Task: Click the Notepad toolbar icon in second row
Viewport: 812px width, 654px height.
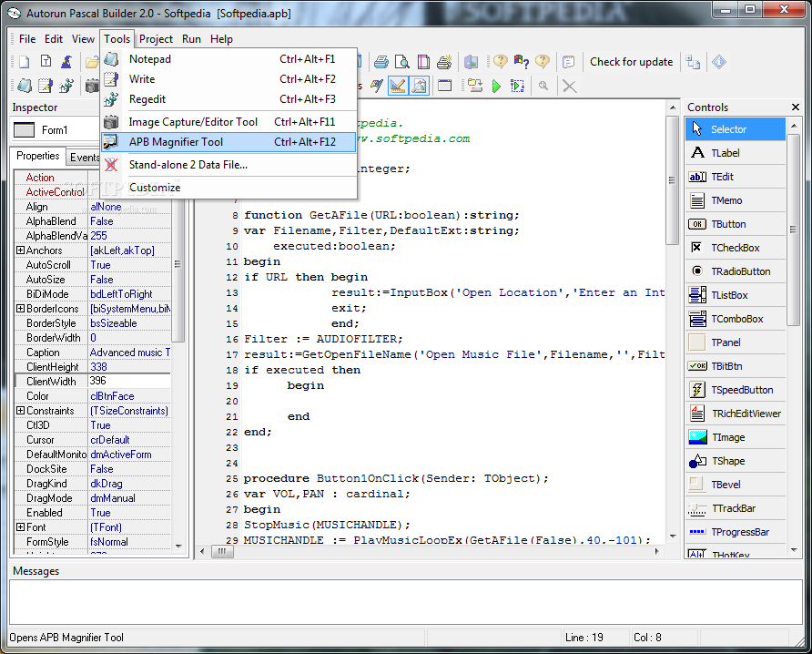Action: click(x=24, y=86)
